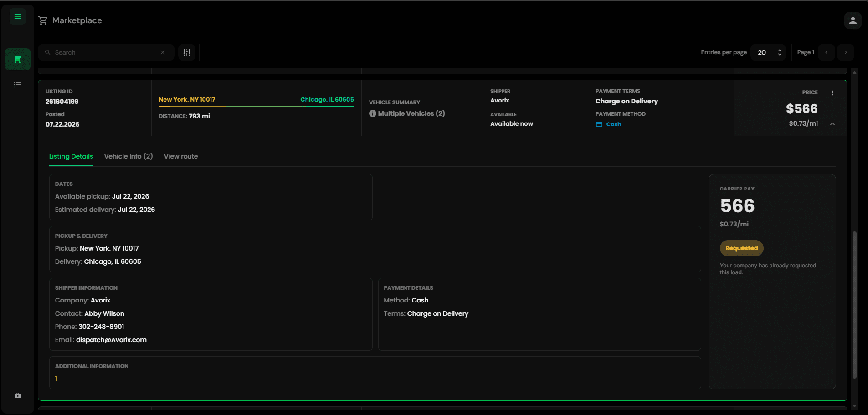Select the Marketplace cart sidebar icon

pos(18,59)
